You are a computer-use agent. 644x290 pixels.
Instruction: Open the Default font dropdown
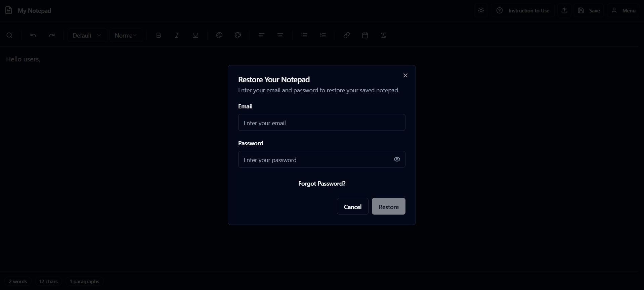tap(87, 35)
